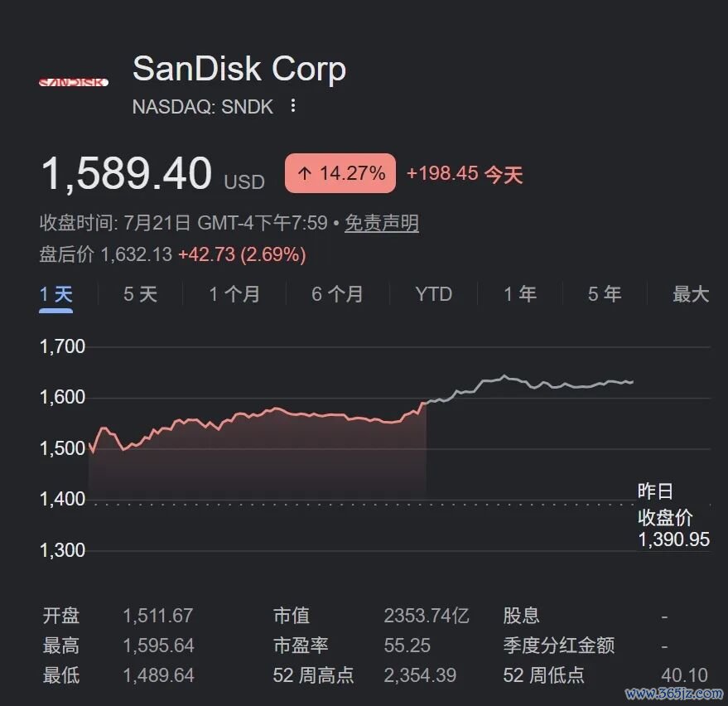Click the 昨日收盘价 1,390.95 label
The height and width of the screenshot is (706, 728).
[x=673, y=515]
